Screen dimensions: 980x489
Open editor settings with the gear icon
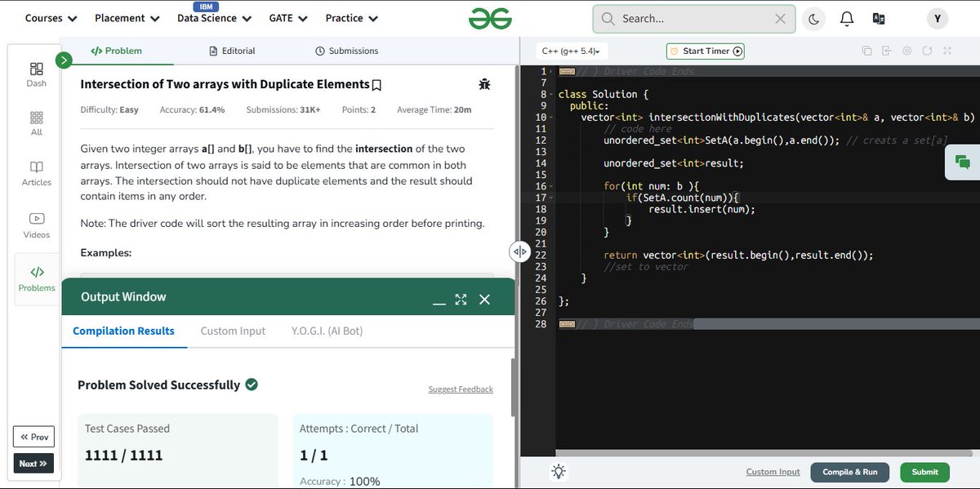point(906,51)
